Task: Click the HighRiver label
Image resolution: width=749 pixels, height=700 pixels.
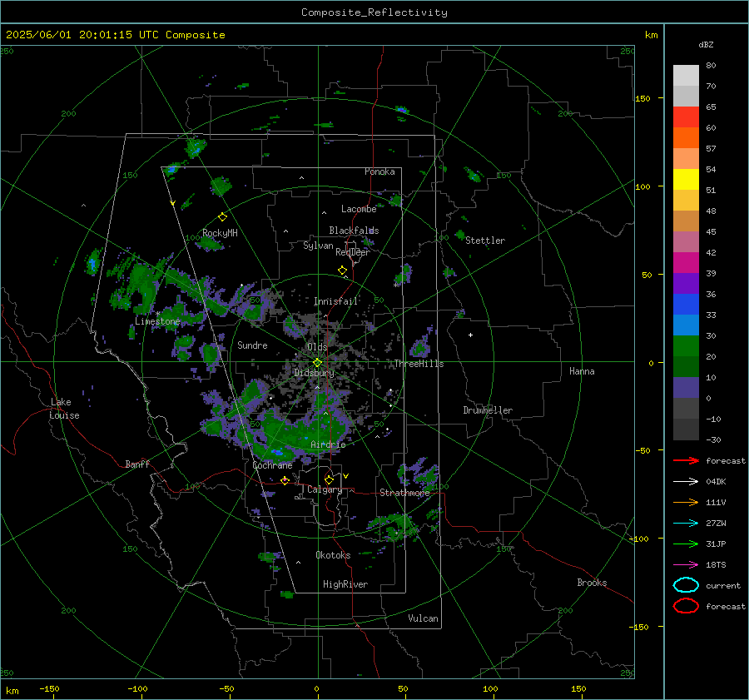Action: pos(345,584)
